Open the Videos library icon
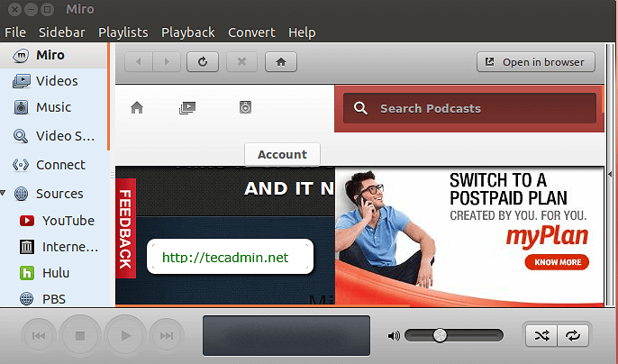 pos(22,81)
